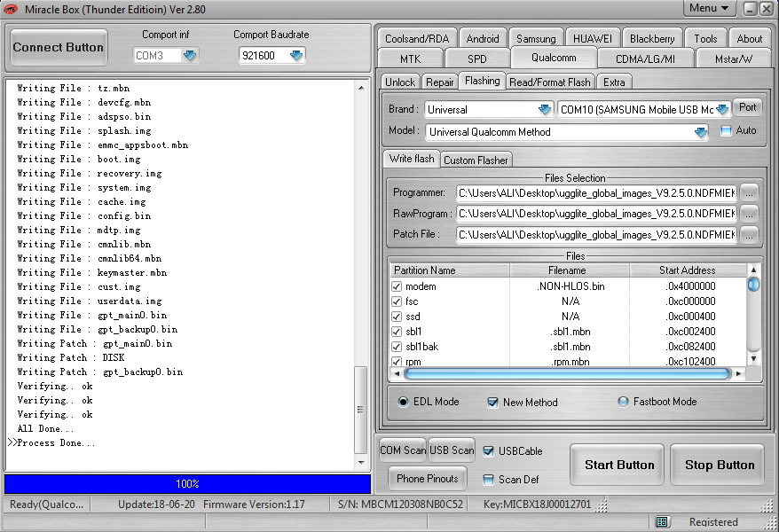779x532 pixels.
Task: Expand the Brand Universal dropdown
Action: coord(545,110)
